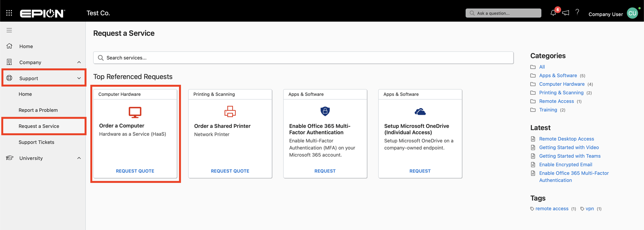644x230 pixels.
Task: Open the Remote Desktop Access article
Action: point(566,139)
